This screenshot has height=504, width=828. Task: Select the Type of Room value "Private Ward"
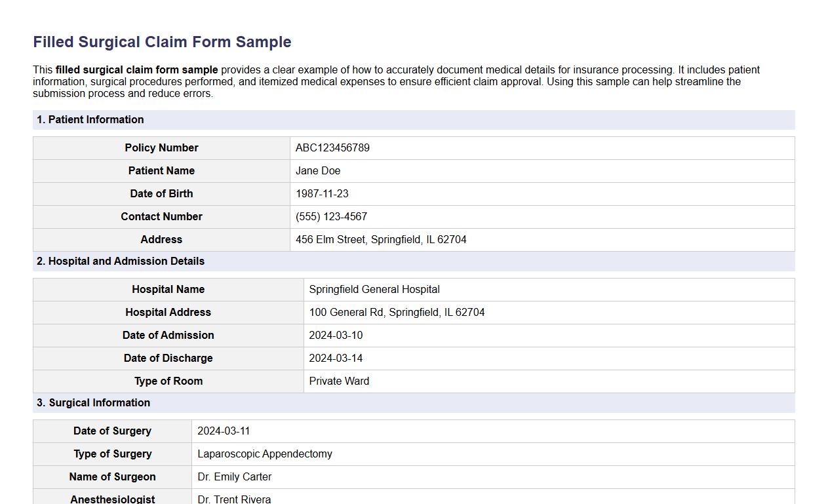tap(339, 381)
